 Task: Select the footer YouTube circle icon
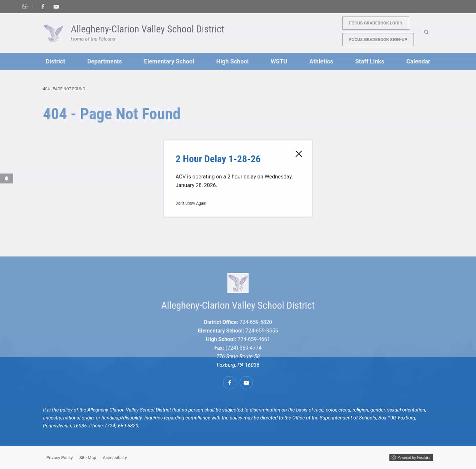point(246,382)
